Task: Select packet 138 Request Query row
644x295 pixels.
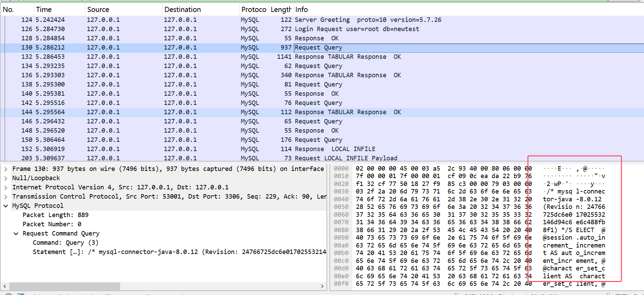Action: pyautogui.click(x=322, y=84)
